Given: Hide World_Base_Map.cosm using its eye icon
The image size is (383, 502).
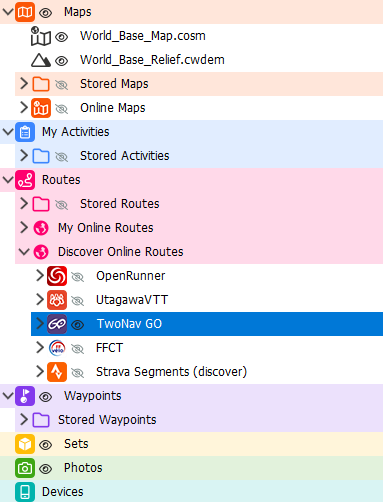Looking at the screenshot, I should pos(61,37).
